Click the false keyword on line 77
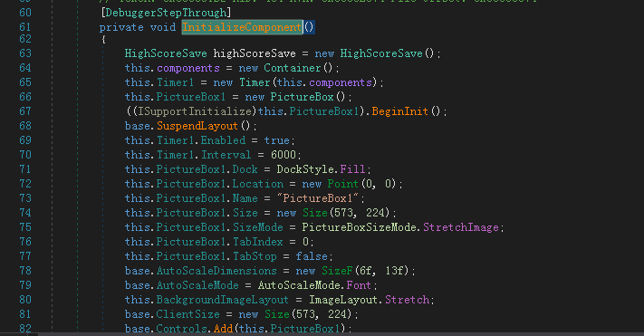644x336 pixels. point(312,256)
